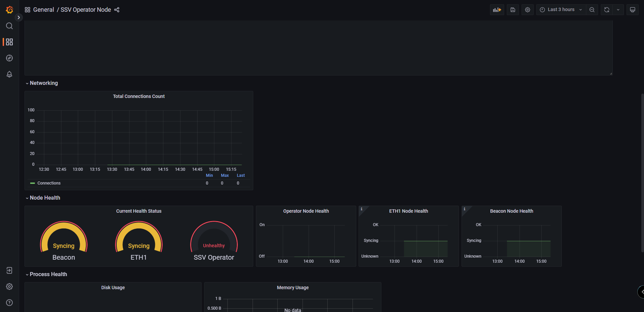Screen dimensions: 644x312
Task: Zoom out the time range
Action: (x=592, y=10)
